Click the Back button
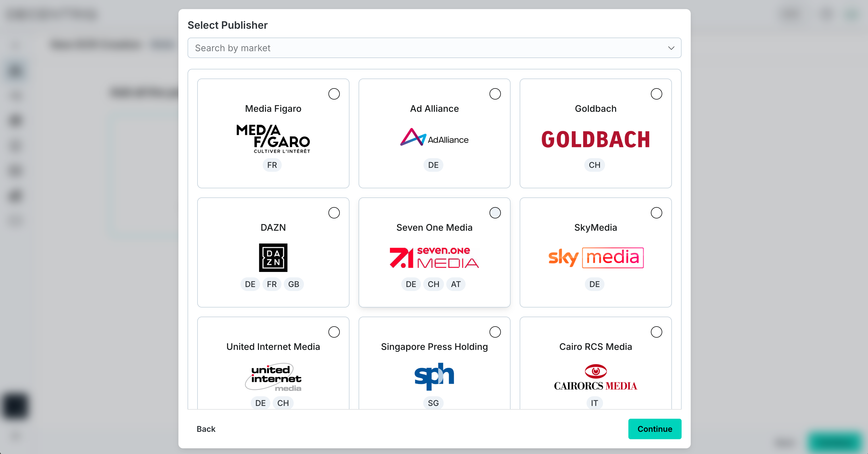 206,429
